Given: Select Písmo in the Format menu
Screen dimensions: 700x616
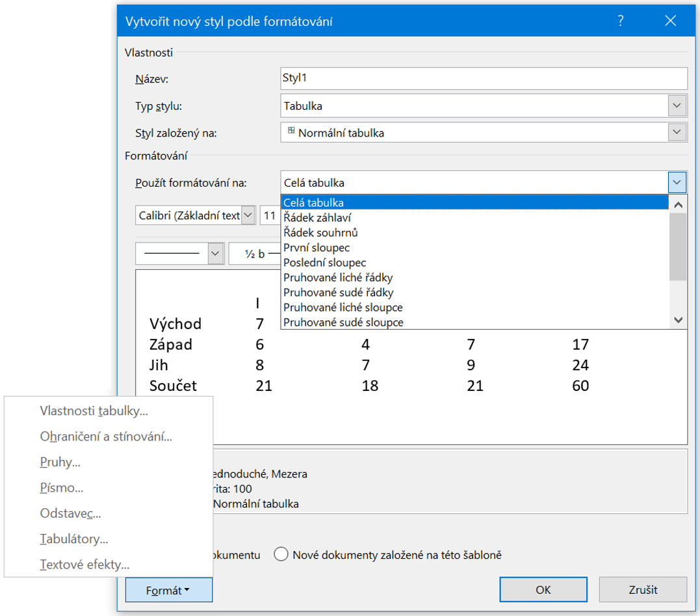Looking at the screenshot, I should (x=62, y=488).
